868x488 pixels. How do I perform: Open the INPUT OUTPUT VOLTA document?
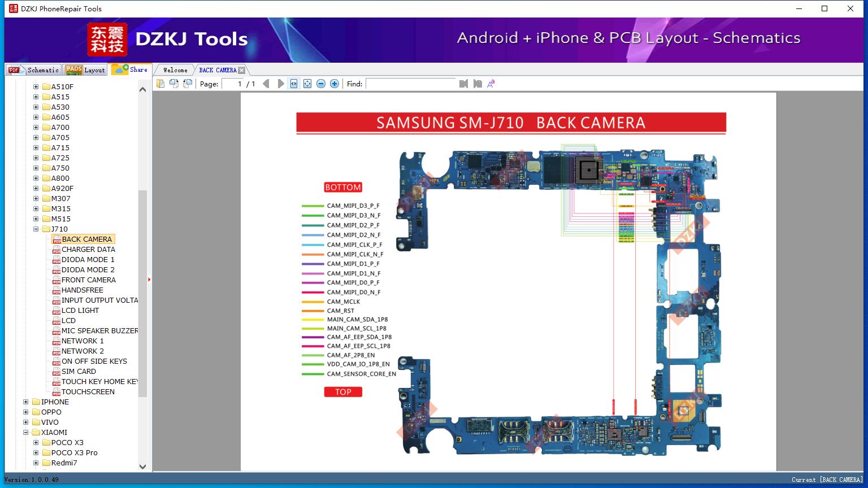point(100,300)
